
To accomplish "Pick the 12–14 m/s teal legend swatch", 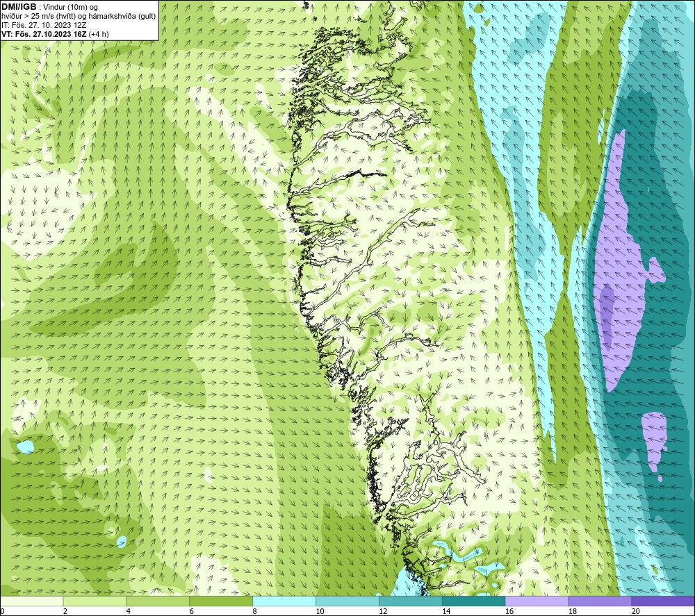I will pyautogui.click(x=411, y=601).
